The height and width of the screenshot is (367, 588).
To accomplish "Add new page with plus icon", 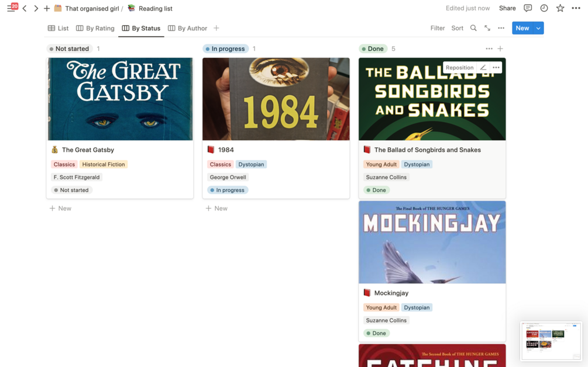I will click(x=47, y=8).
